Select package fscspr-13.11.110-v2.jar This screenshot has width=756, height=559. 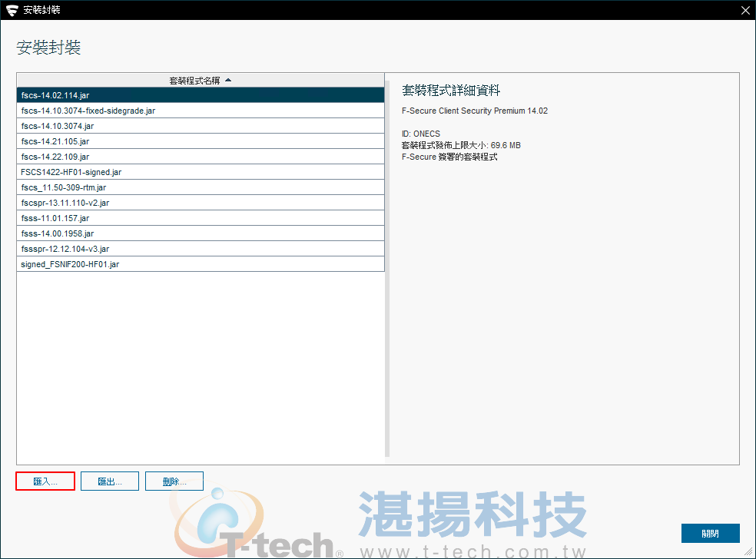tap(201, 203)
